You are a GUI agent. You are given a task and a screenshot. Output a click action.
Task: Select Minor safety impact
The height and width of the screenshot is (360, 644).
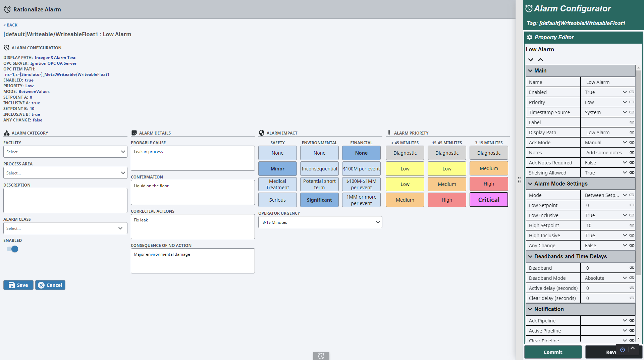point(277,168)
